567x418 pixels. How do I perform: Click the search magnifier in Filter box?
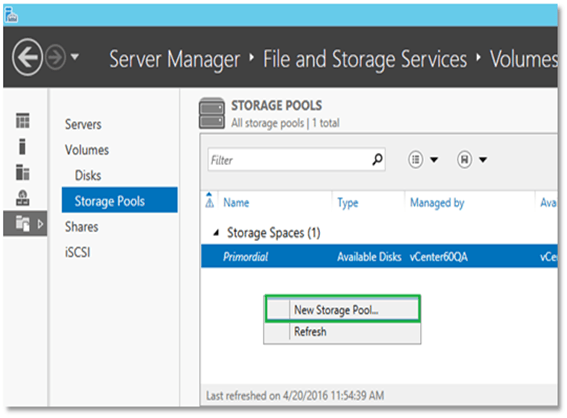tap(377, 159)
